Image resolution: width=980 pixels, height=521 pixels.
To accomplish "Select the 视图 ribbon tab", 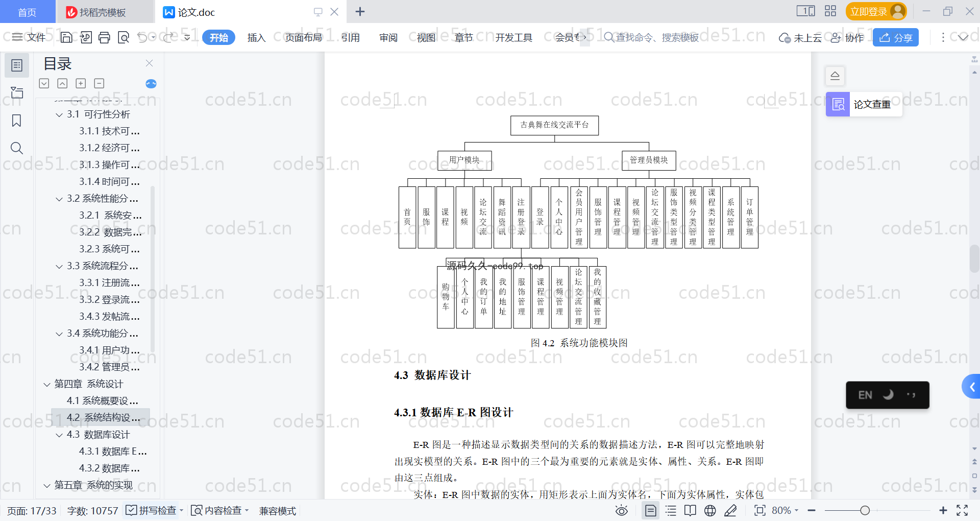I will [426, 37].
